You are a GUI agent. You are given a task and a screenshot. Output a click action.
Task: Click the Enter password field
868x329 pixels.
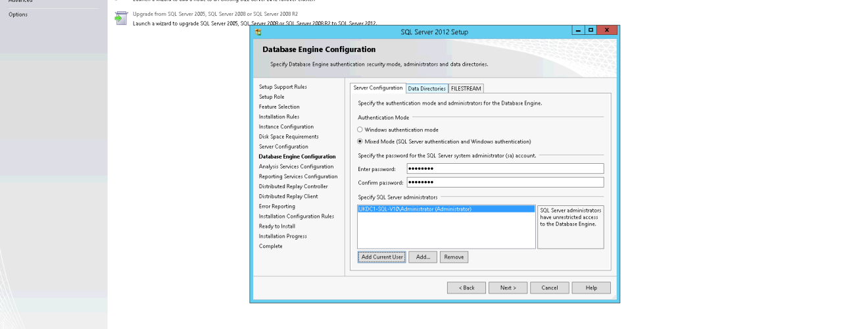pyautogui.click(x=505, y=169)
